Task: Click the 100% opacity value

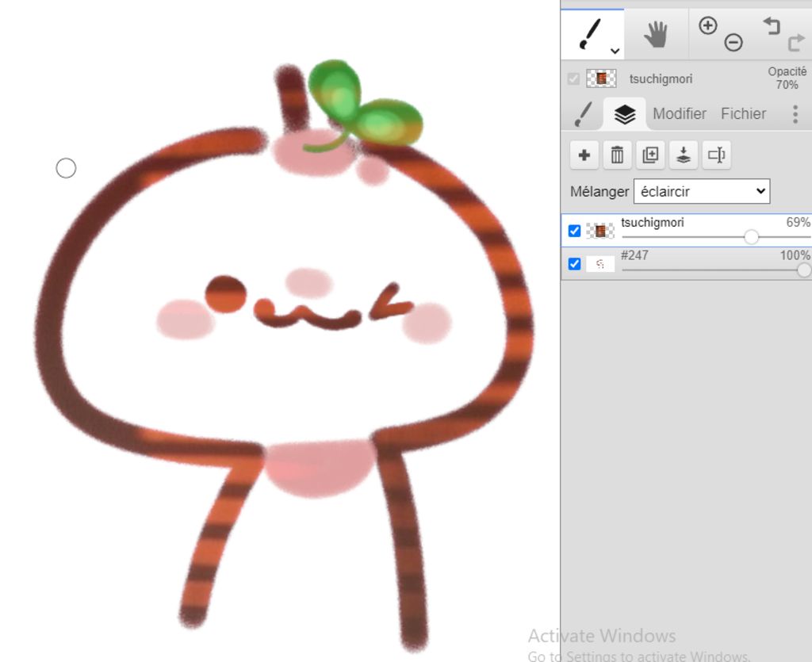Action: pyautogui.click(x=795, y=255)
